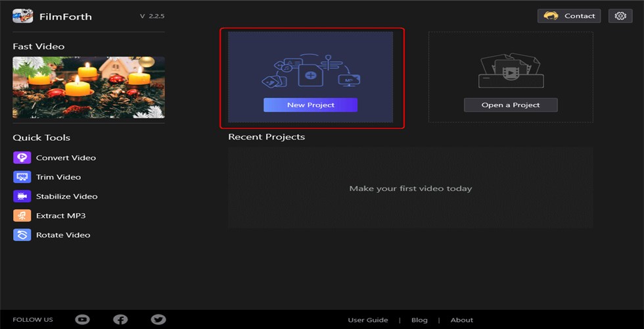Click the V 2.2.5 version label
The width and height of the screenshot is (644, 329).
[x=152, y=16]
